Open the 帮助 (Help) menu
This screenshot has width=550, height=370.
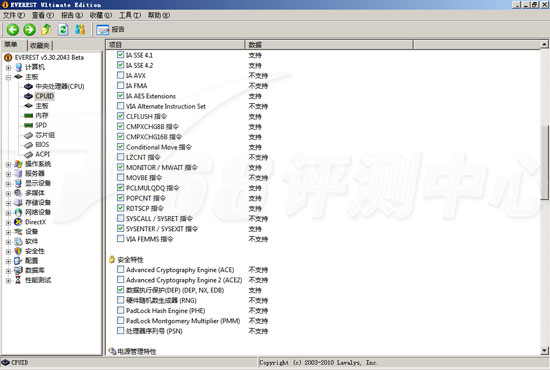(x=159, y=15)
